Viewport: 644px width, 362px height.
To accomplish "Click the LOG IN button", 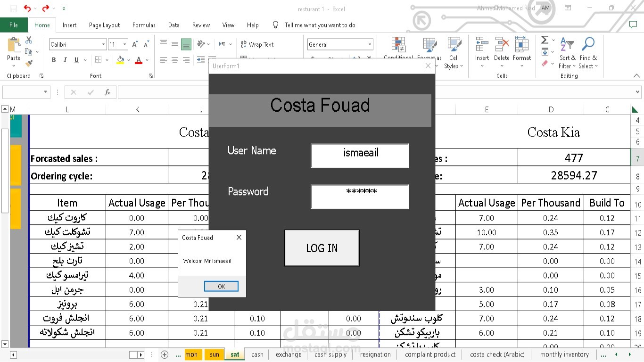I will [322, 248].
